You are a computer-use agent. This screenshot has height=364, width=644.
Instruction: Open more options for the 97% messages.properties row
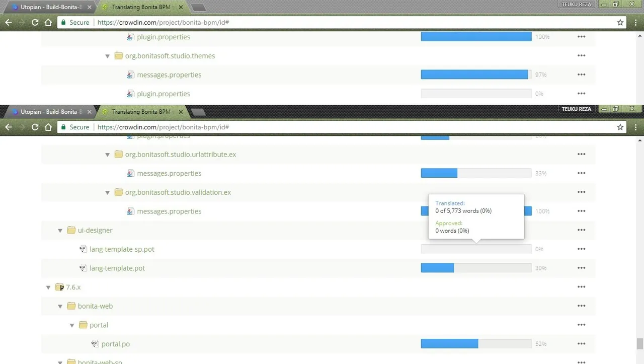(x=582, y=75)
